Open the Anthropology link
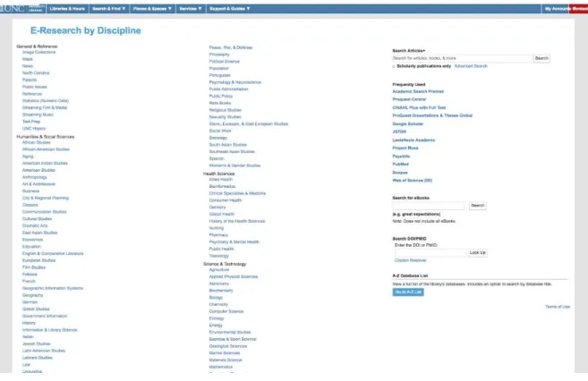 pos(35,177)
